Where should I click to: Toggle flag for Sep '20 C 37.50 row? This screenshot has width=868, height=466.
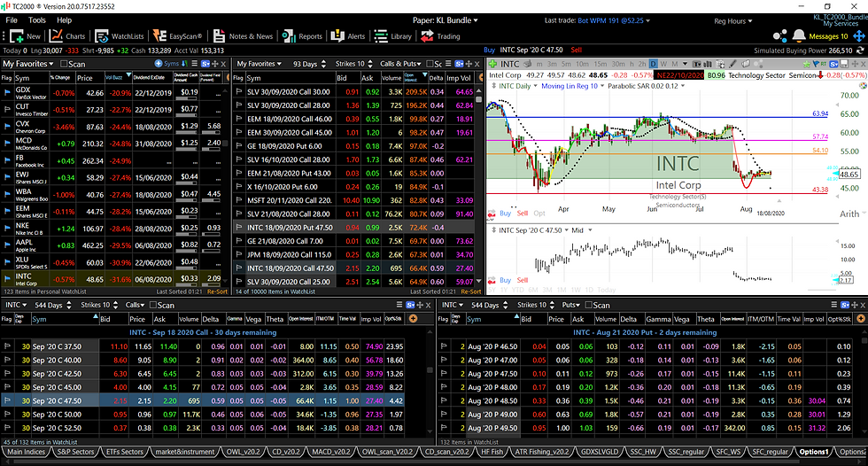pos(7,346)
